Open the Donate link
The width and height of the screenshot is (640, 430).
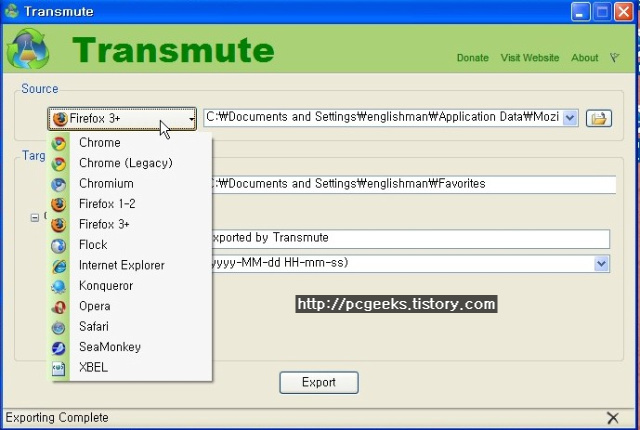(x=473, y=58)
